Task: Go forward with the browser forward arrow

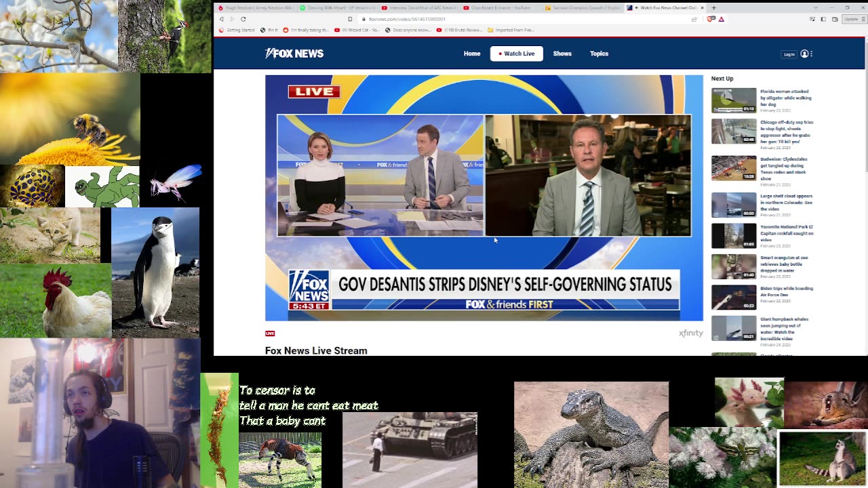Action: [x=232, y=19]
